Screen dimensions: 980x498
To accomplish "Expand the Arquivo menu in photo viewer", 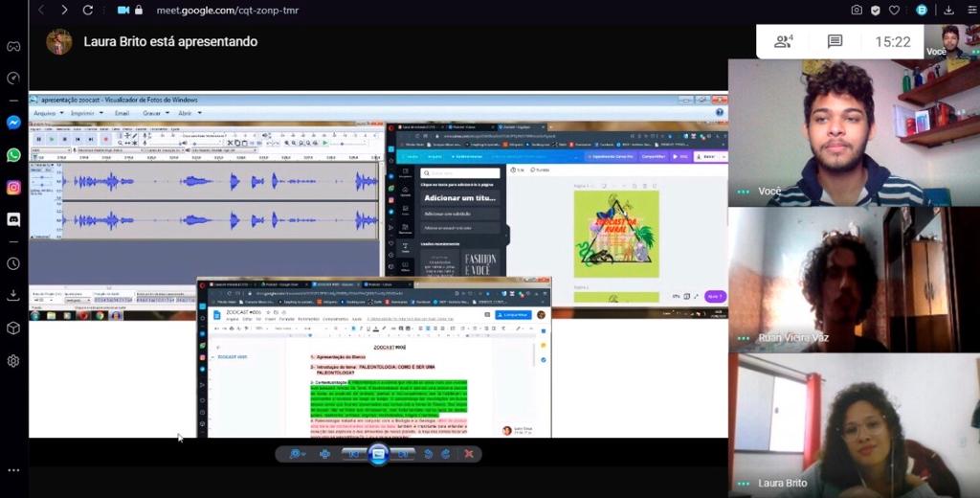I will 48,113.
